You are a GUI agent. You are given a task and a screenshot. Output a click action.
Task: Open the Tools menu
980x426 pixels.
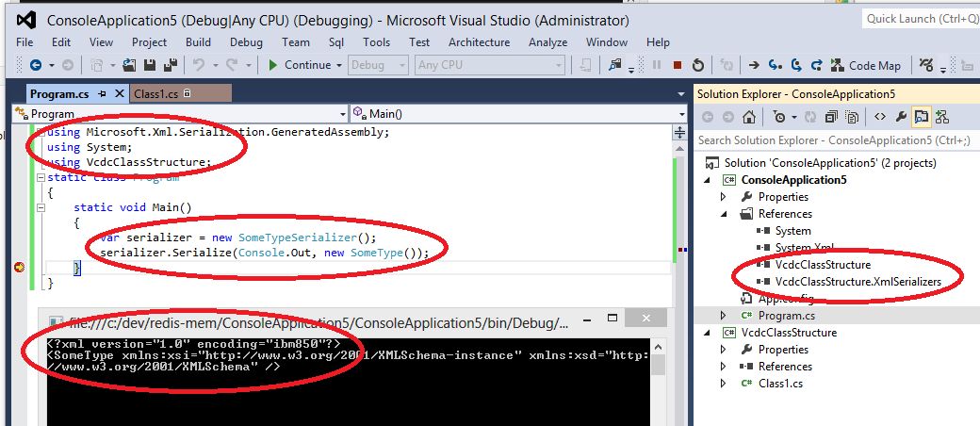[376, 42]
